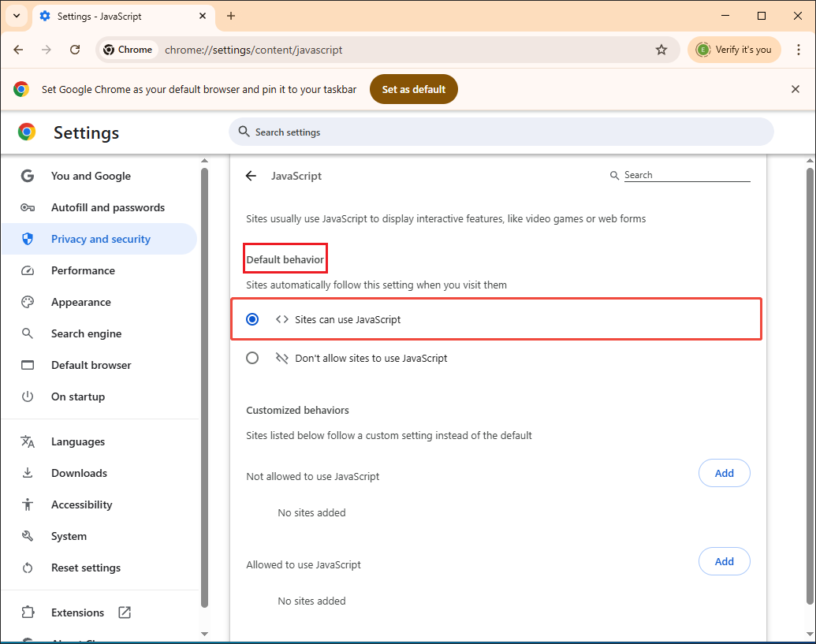
Task: Click the Set as default button
Action: coord(413,89)
